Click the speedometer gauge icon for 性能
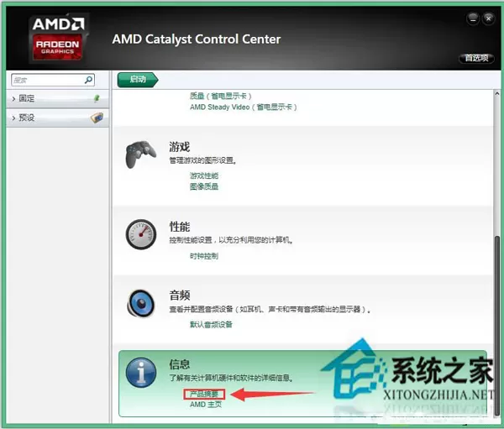The height and width of the screenshot is (429, 504). (141, 234)
